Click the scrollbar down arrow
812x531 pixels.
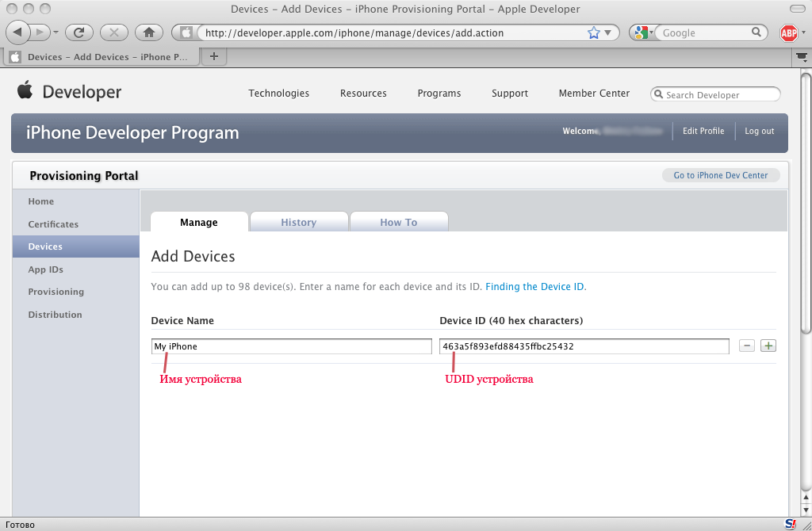[806, 510]
